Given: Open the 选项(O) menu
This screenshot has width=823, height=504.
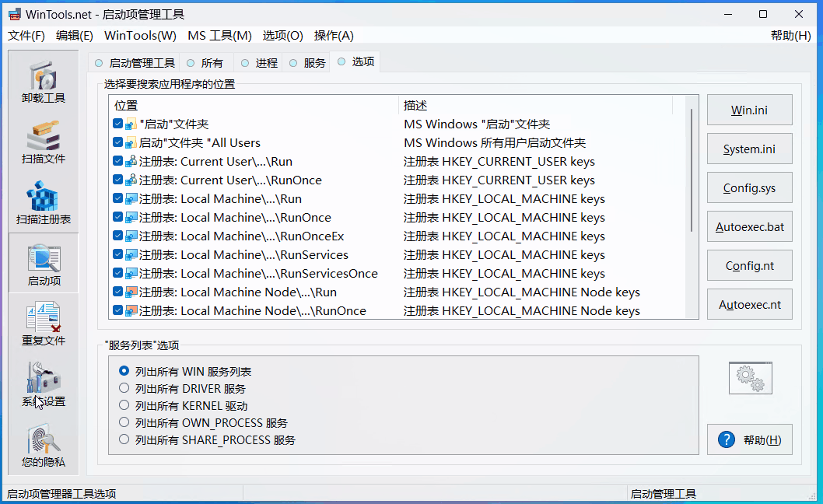Looking at the screenshot, I should coord(282,36).
